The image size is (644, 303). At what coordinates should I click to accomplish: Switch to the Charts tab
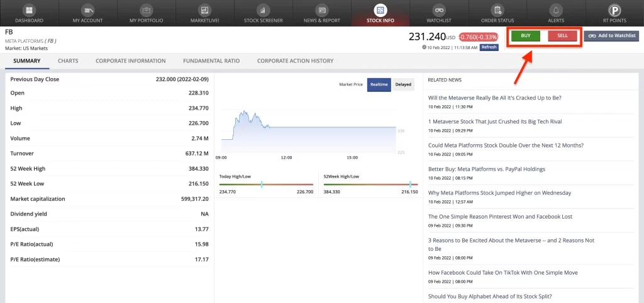click(x=68, y=61)
